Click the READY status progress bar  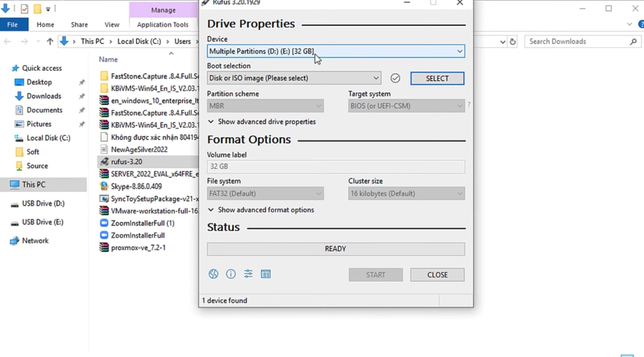336,249
